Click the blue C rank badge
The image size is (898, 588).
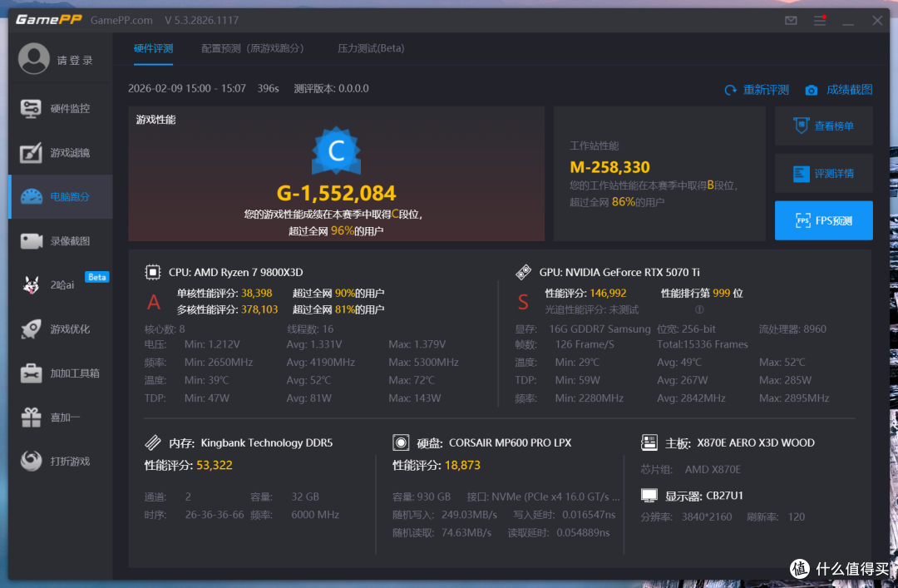click(x=336, y=151)
